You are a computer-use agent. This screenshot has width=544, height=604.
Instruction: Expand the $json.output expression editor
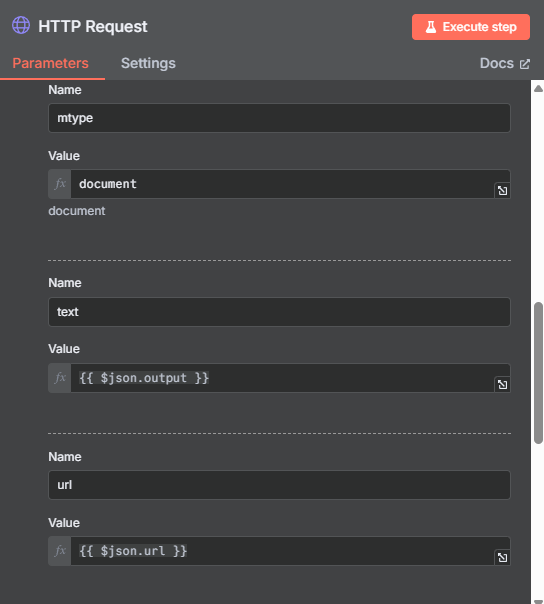502,384
